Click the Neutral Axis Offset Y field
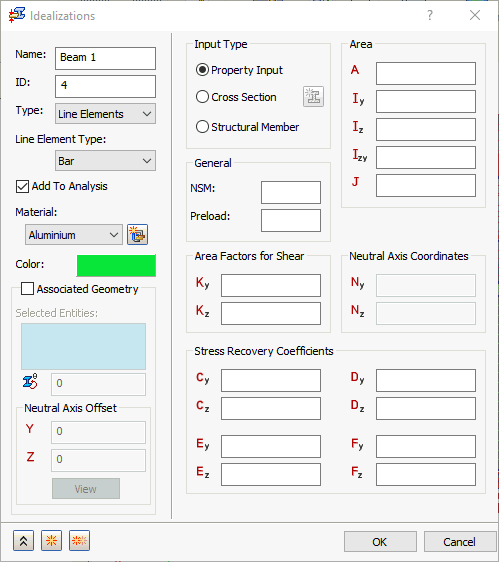Image resolution: width=499 pixels, height=562 pixels. 98,432
